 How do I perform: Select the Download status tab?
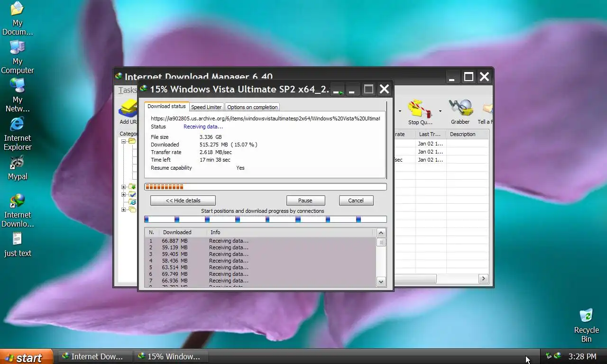pos(166,106)
